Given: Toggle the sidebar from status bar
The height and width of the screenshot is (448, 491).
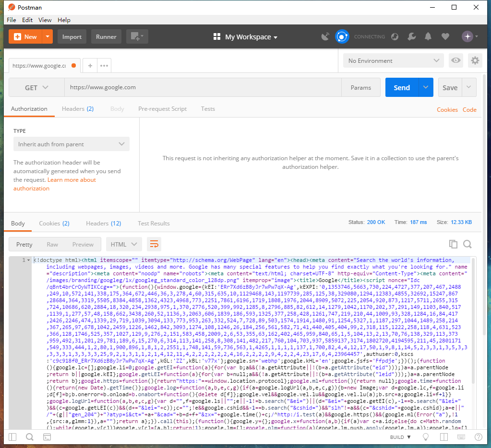Looking at the screenshot, I should [x=12, y=437].
